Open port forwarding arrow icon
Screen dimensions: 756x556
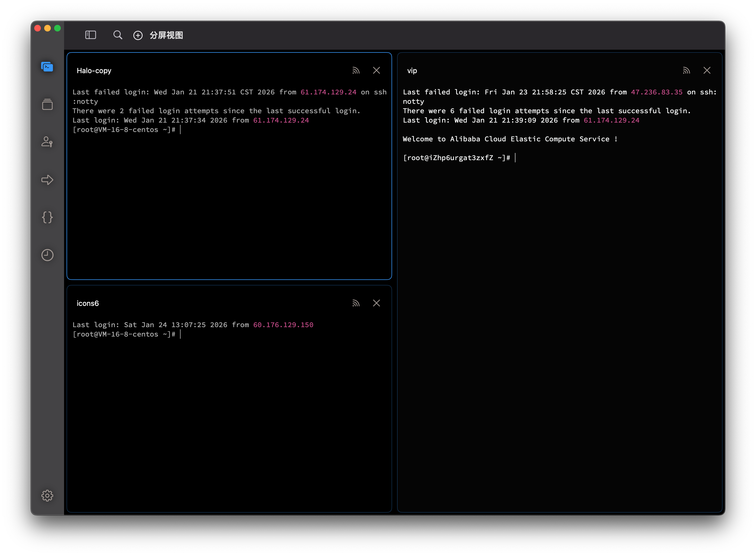click(x=47, y=180)
